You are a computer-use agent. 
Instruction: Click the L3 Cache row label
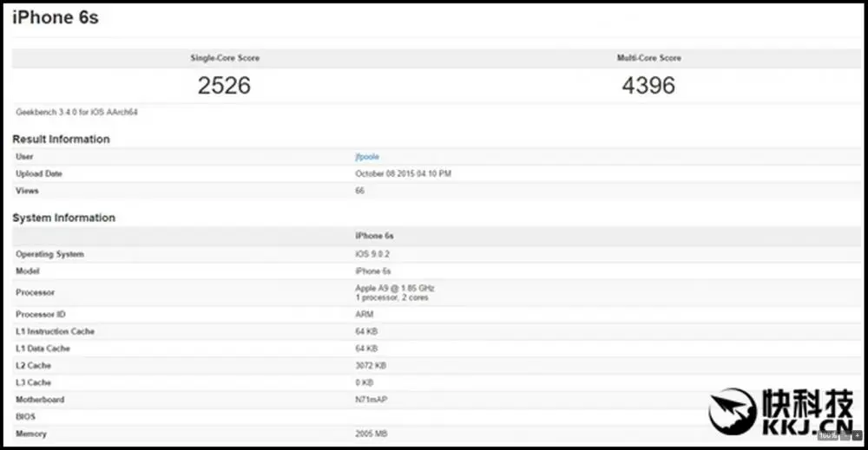coord(33,382)
